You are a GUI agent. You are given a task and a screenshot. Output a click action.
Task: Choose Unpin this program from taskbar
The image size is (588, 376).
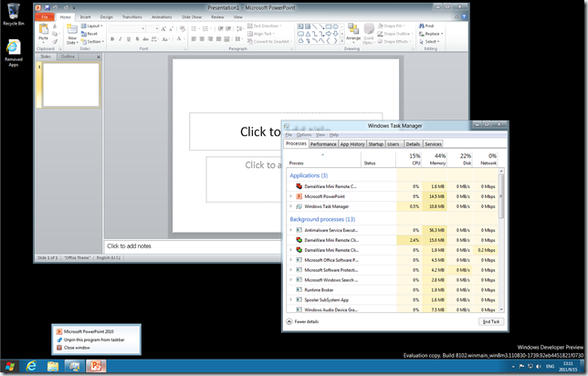[x=90, y=339]
